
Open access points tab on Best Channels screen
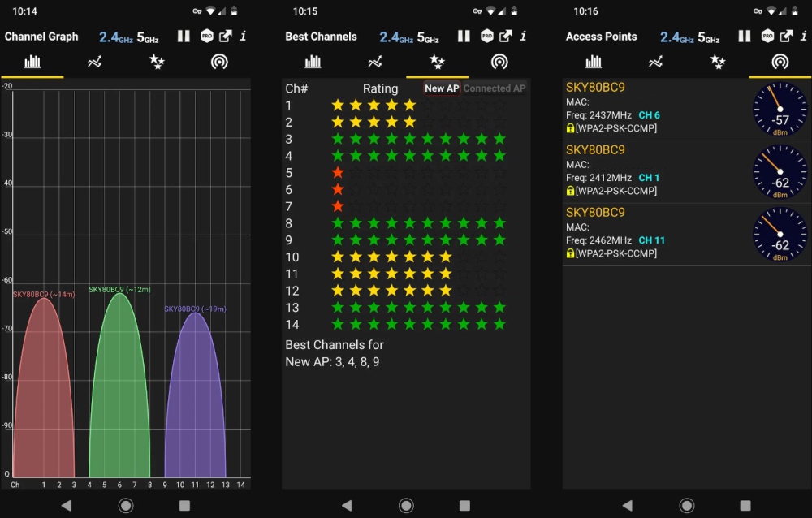click(499, 62)
